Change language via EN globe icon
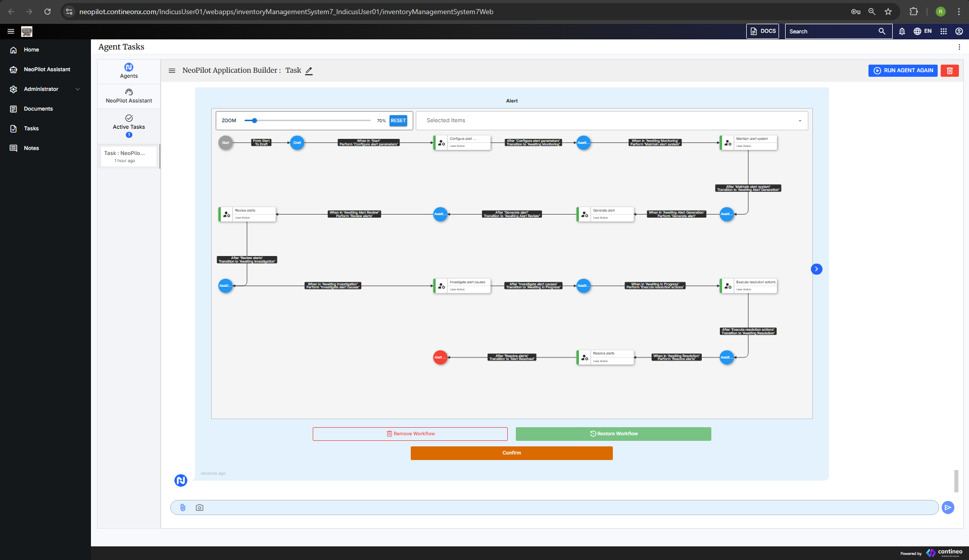 (x=923, y=31)
